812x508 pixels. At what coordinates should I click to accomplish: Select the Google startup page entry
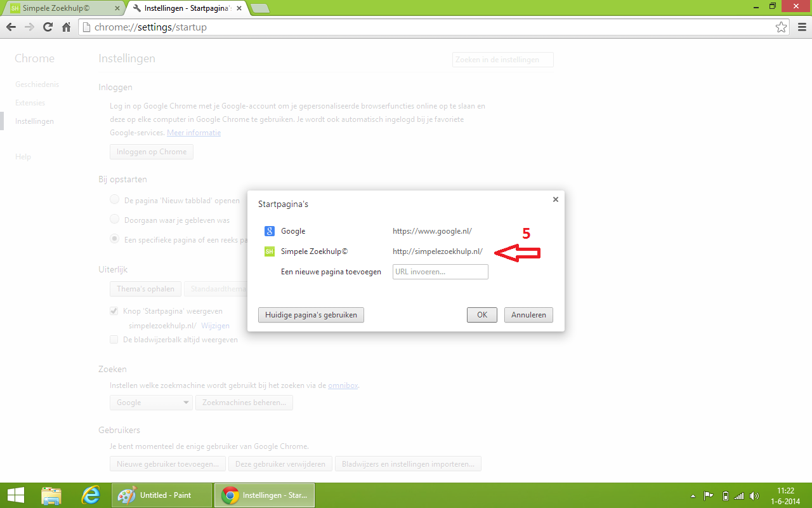pyautogui.click(x=368, y=231)
